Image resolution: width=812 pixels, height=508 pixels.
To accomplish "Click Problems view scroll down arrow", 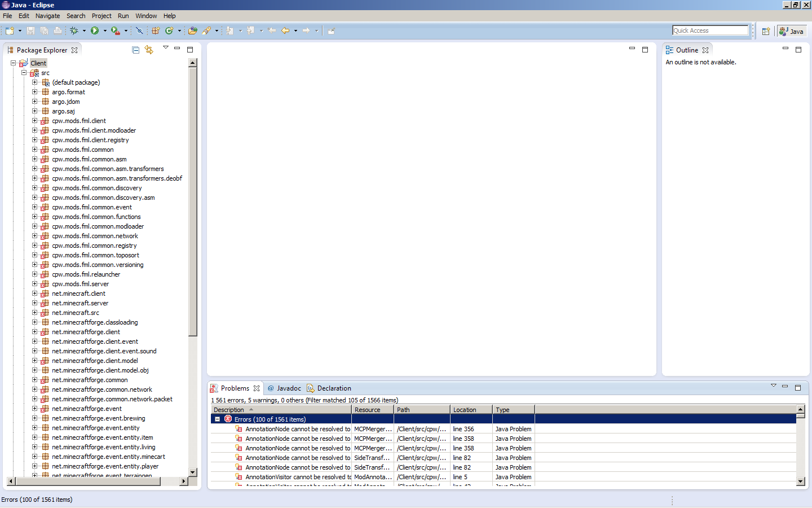I will click(801, 481).
